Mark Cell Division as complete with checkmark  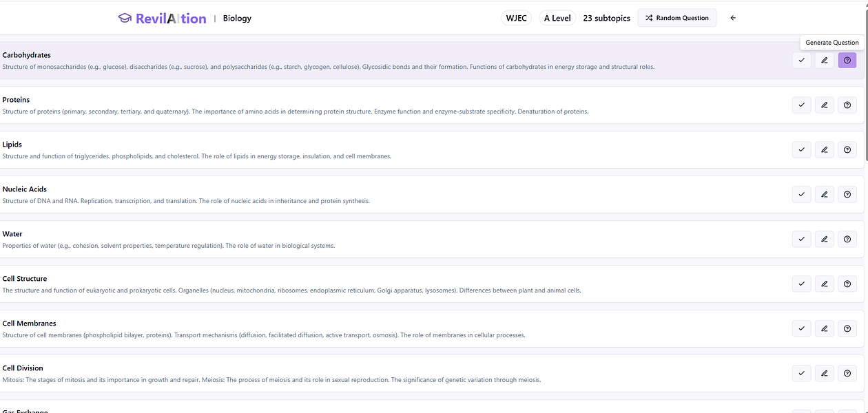click(801, 374)
